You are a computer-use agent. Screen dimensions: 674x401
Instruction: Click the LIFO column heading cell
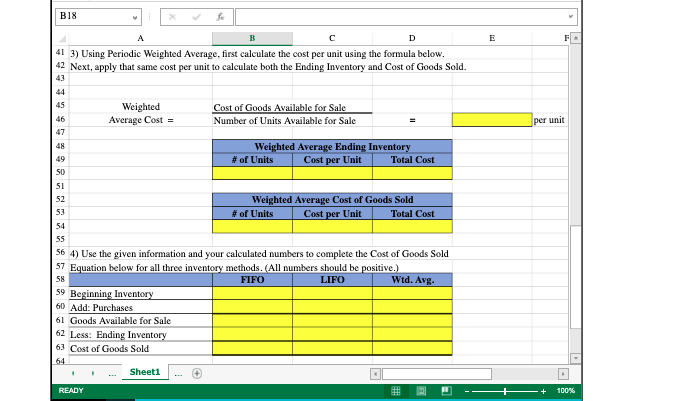[332, 280]
